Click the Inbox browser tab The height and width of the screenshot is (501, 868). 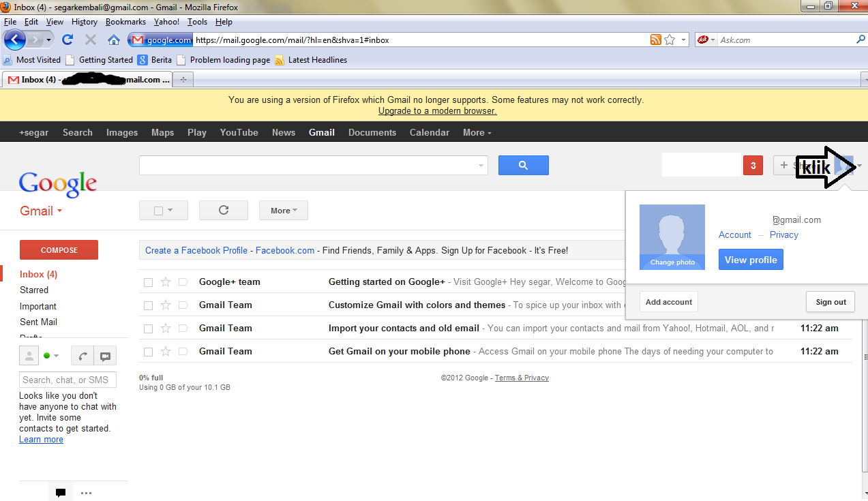87,80
